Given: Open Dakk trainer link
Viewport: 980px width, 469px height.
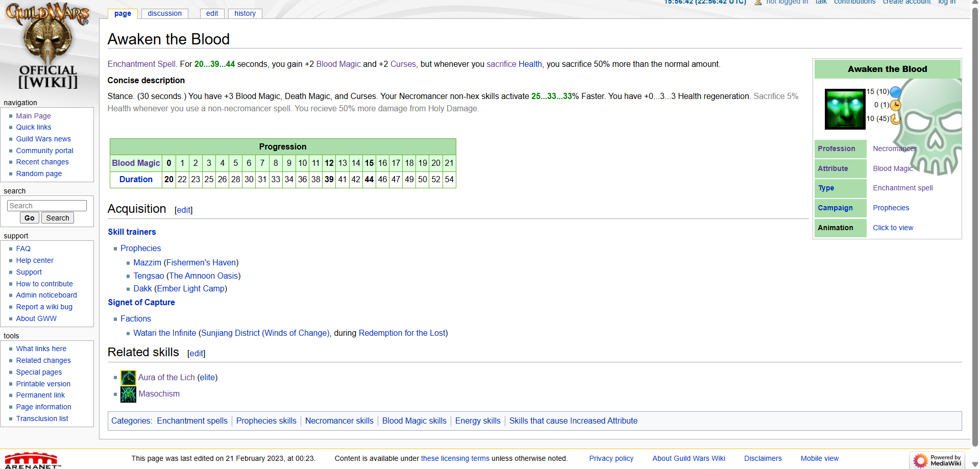Looking at the screenshot, I should pyautogui.click(x=142, y=288).
